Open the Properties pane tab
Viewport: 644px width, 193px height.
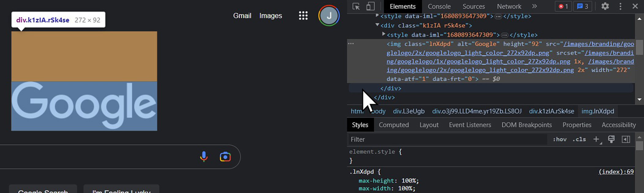577,125
